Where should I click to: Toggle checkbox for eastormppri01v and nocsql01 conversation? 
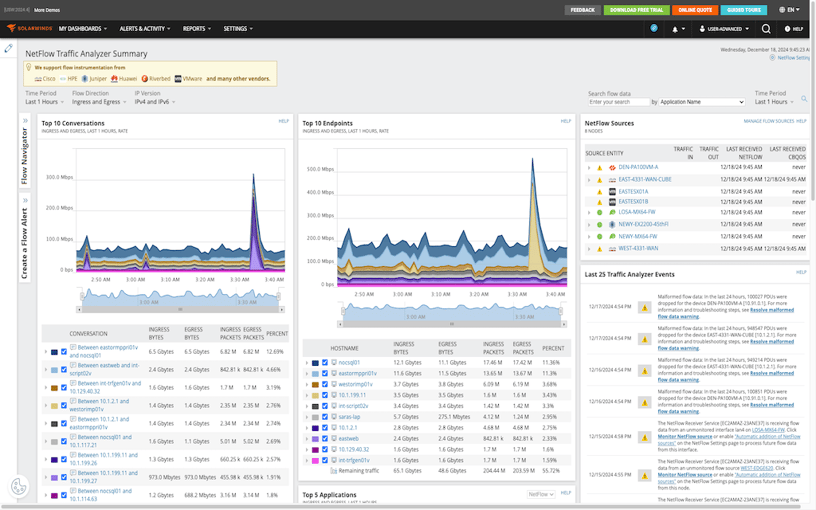coord(63,352)
